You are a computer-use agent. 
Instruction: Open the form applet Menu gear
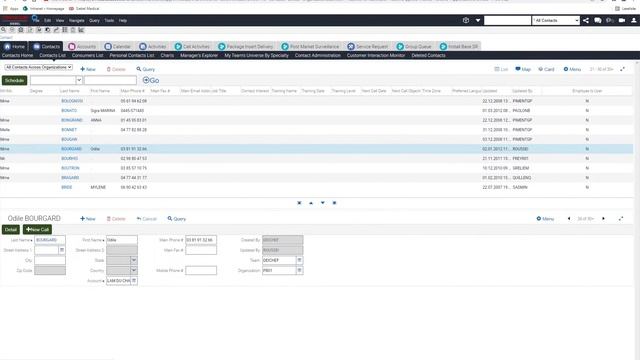coord(545,219)
